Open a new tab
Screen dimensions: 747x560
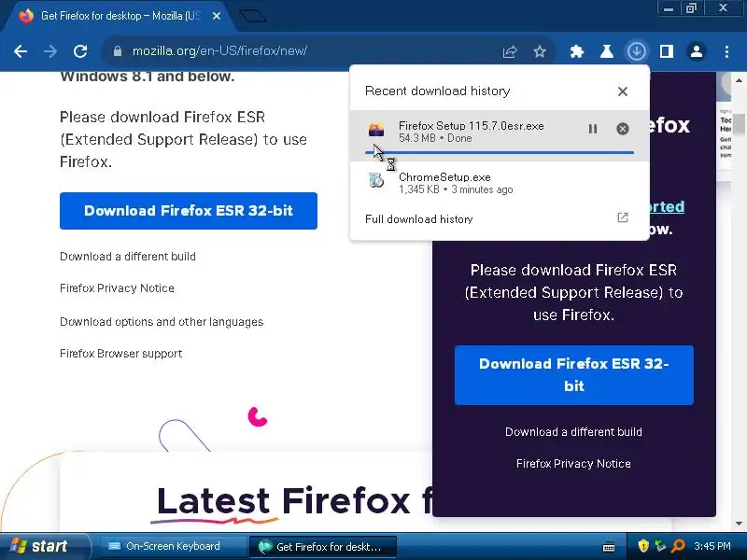253,16
